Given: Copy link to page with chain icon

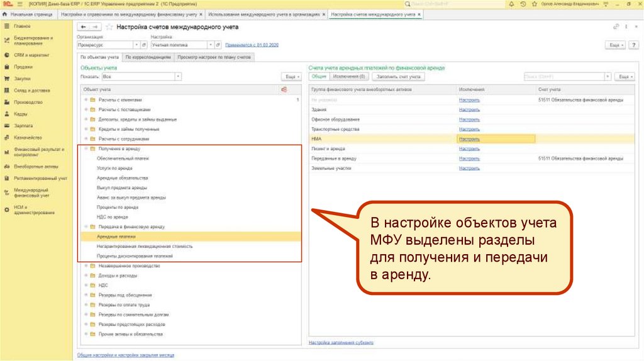Looking at the screenshot, I should 615,27.
